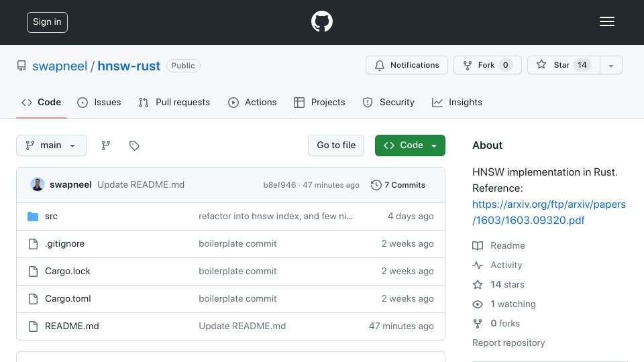This screenshot has width=644, height=362.
Task: Switch to the Insights tab
Action: (457, 102)
